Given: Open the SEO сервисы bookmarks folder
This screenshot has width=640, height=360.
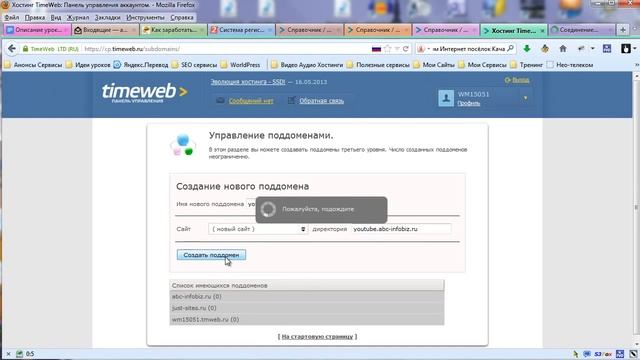Looking at the screenshot, I should (x=195, y=64).
